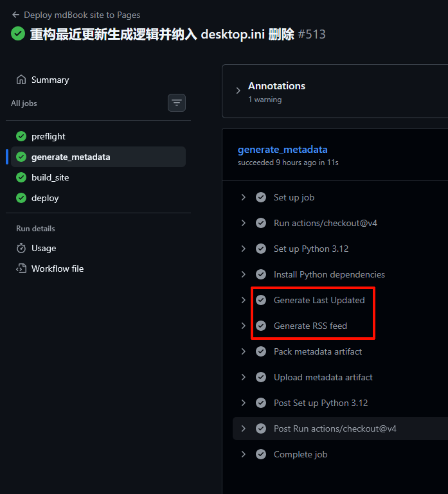This screenshot has width=448, height=494.
Task: Click the Set up job step label
Action: coord(294,198)
